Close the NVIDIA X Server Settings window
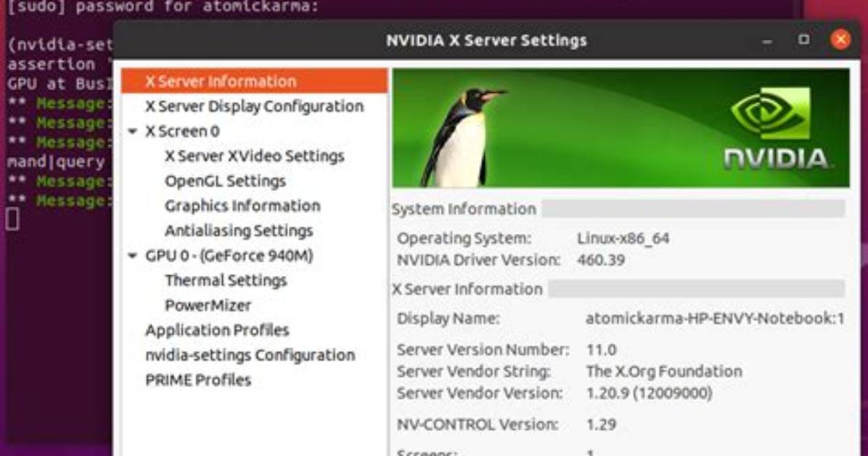Screen dimensions: 868x456 [x=840, y=40]
